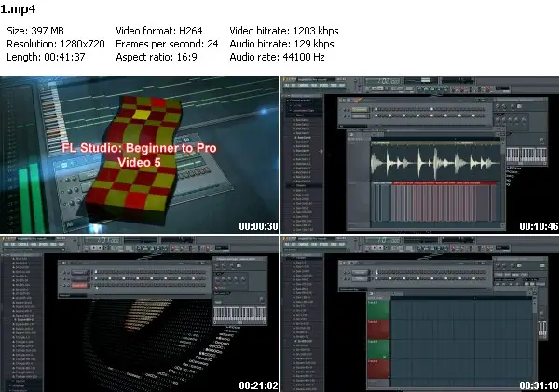This screenshot has width=560, height=392.
Task: Click the "Size: 397 MB" entry
Action: (x=35, y=31)
